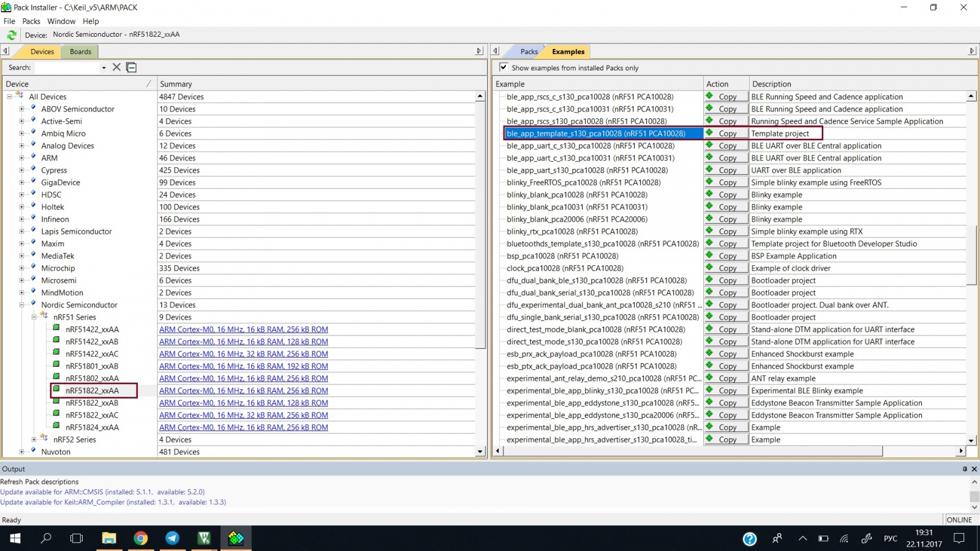The width and height of the screenshot is (980, 551).
Task: Open nRF51822_xxAA Cortex-M0 summary link
Action: [x=244, y=391]
